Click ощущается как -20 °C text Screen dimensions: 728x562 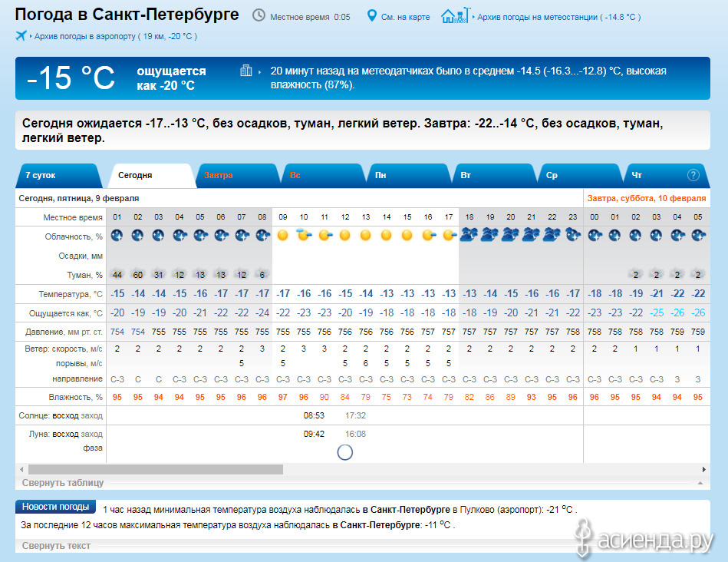(x=171, y=78)
